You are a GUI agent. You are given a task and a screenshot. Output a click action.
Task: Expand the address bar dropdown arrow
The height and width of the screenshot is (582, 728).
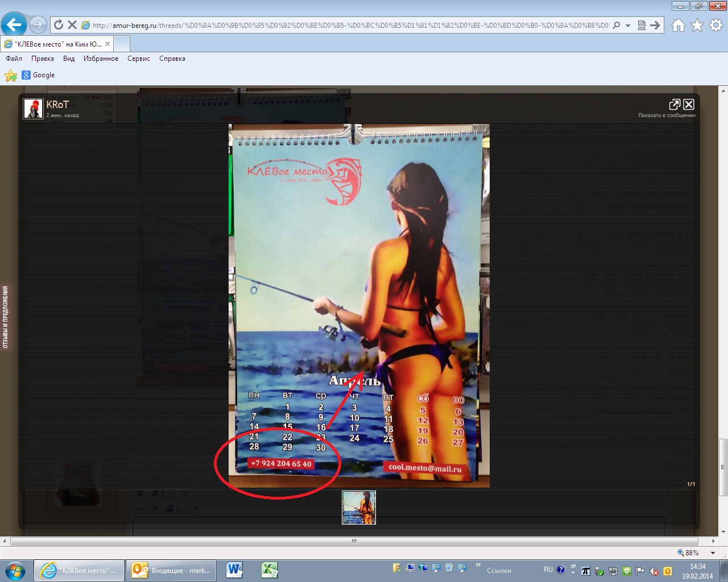(628, 26)
